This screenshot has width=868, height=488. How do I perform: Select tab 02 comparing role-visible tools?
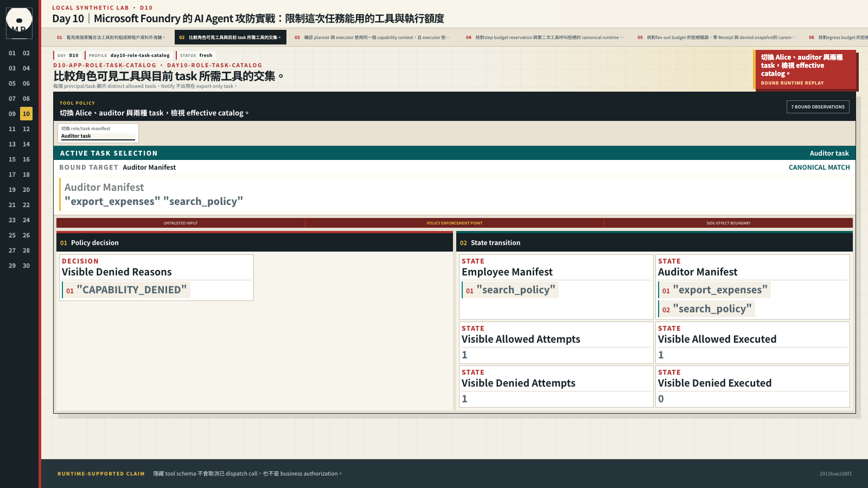pos(231,37)
